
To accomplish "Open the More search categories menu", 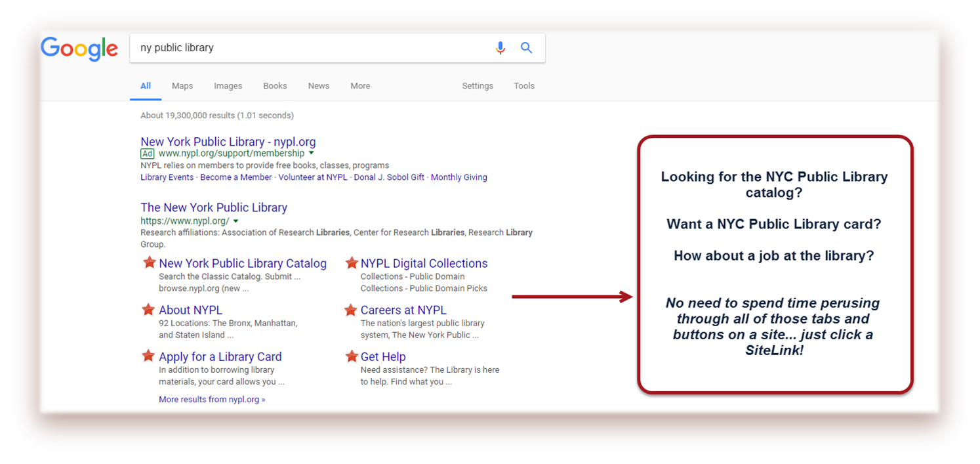I will [360, 86].
